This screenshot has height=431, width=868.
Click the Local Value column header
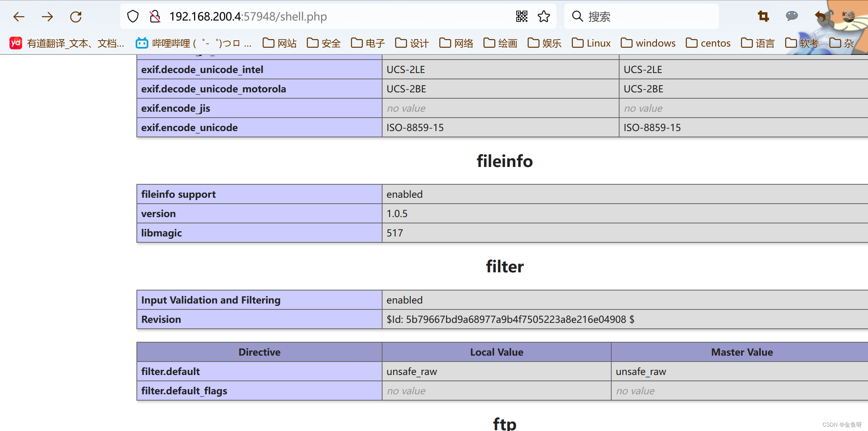(497, 352)
